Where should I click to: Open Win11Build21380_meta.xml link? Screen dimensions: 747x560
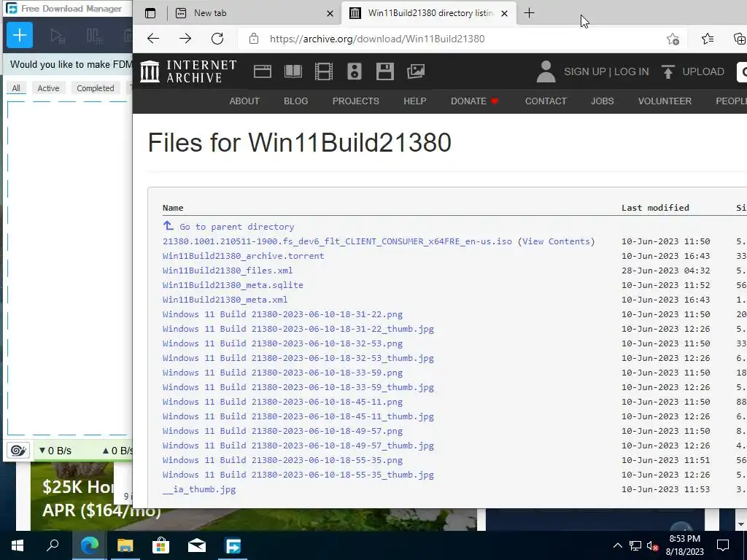point(225,300)
